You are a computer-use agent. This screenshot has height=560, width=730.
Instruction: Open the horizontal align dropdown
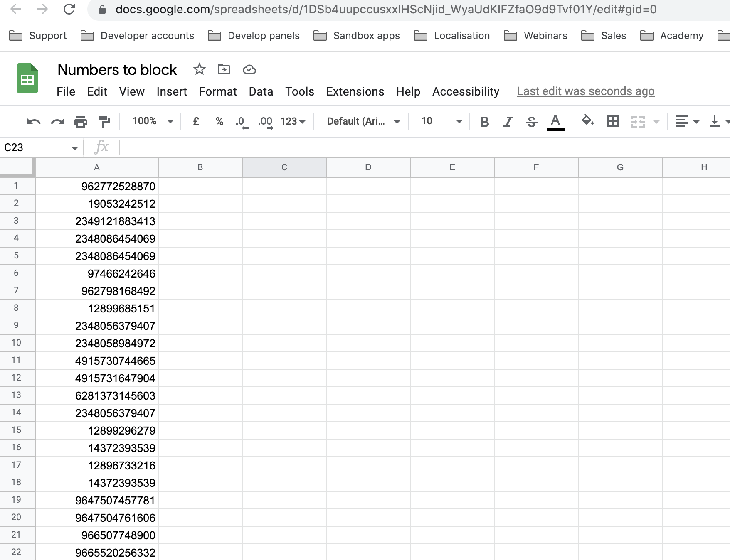tap(687, 121)
